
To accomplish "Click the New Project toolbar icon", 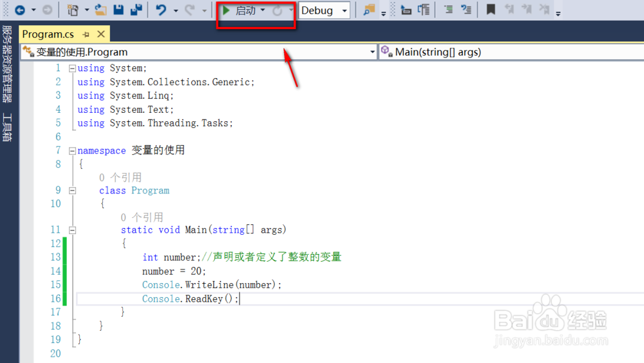I will 73,10.
